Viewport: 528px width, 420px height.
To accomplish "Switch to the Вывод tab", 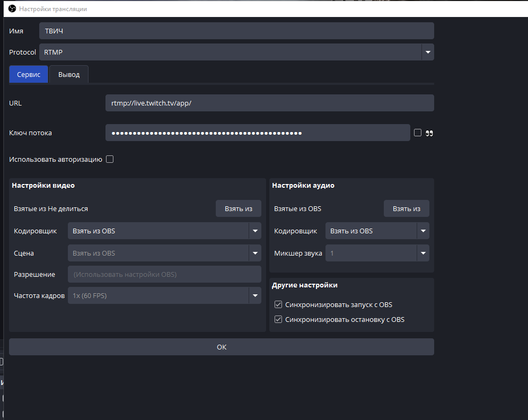I will (x=69, y=74).
